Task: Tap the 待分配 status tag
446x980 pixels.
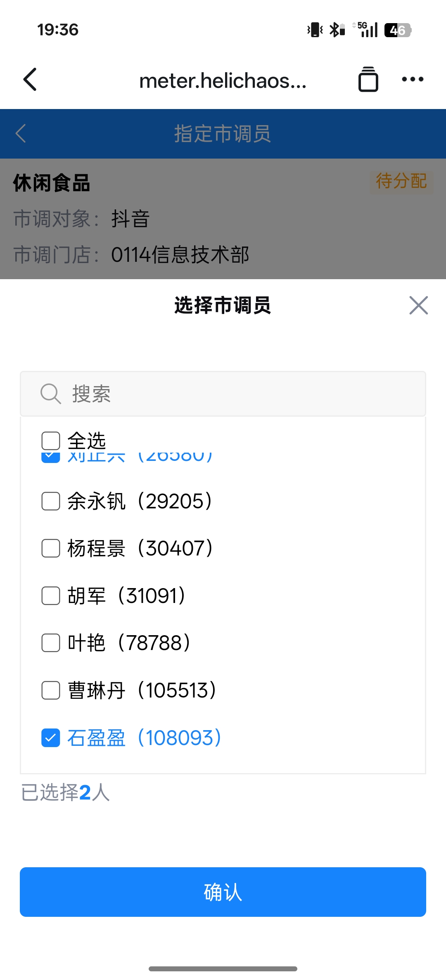Action: click(x=401, y=181)
